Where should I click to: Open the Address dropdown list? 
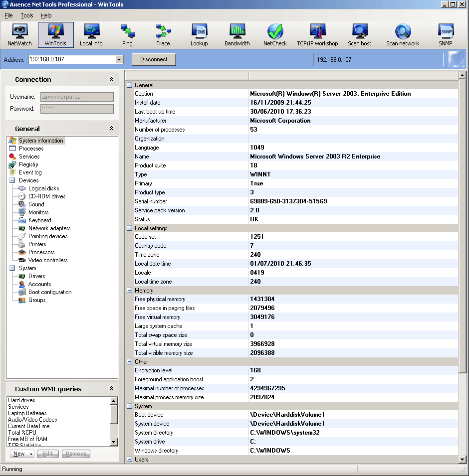(x=119, y=59)
